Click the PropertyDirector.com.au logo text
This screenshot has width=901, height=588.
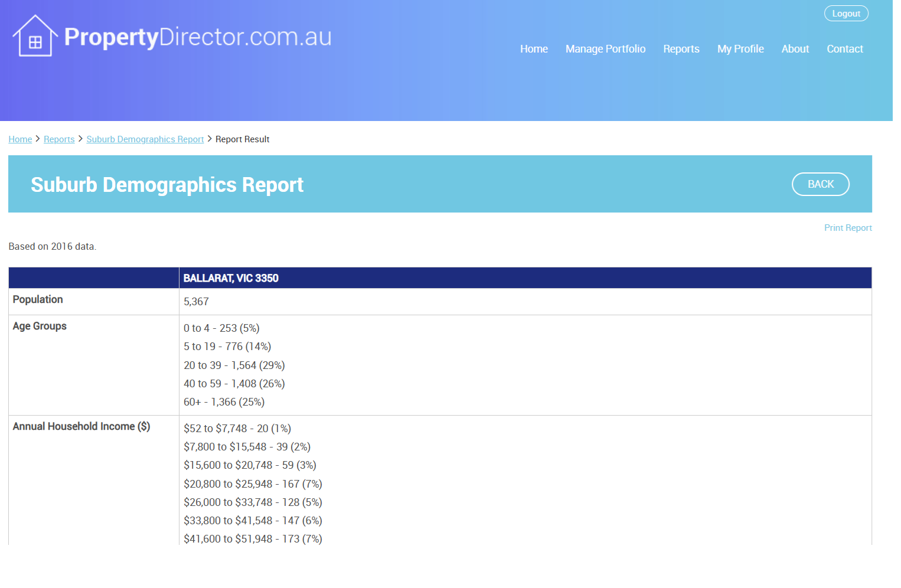coord(197,37)
